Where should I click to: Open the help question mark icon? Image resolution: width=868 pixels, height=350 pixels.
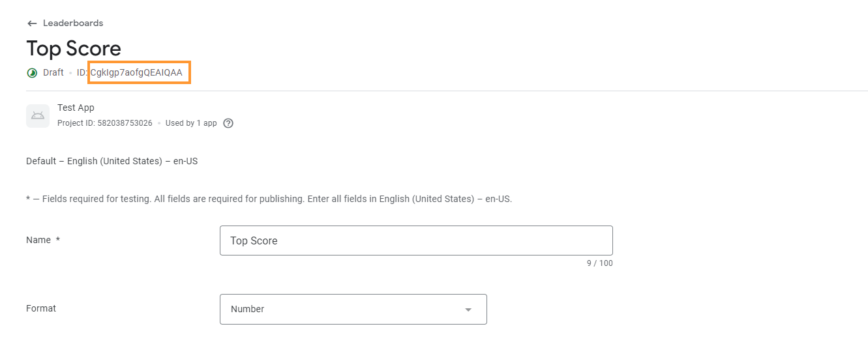click(x=228, y=123)
